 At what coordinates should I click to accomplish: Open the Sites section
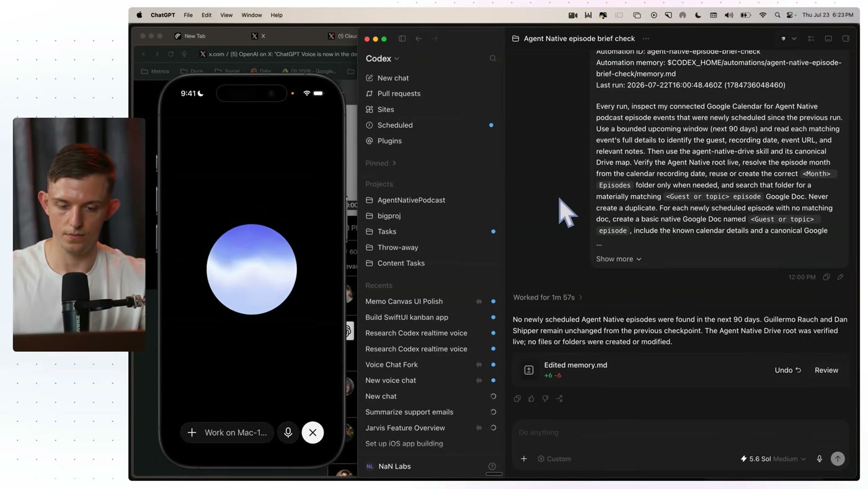(x=386, y=109)
